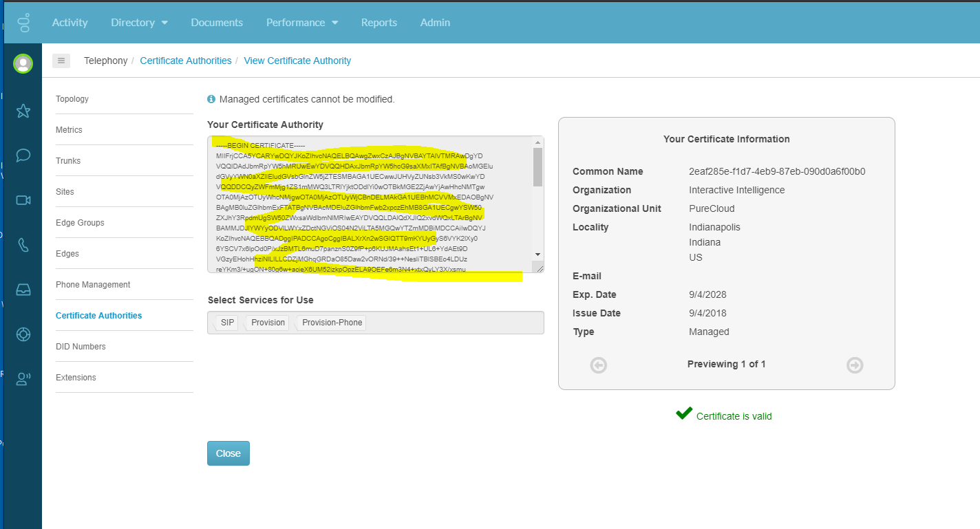Open the user profile avatar
This screenshot has width=980, height=529.
[x=23, y=63]
